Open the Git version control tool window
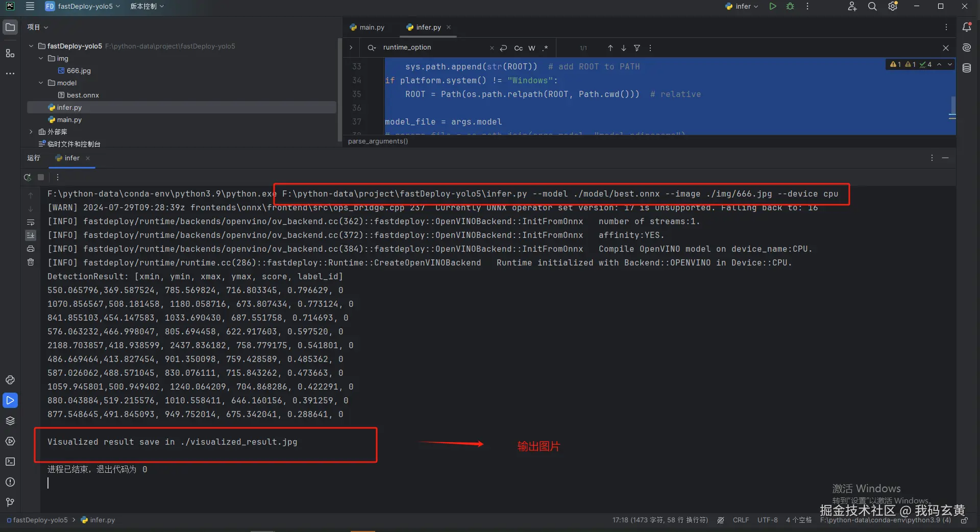The width and height of the screenshot is (980, 532). [10, 502]
